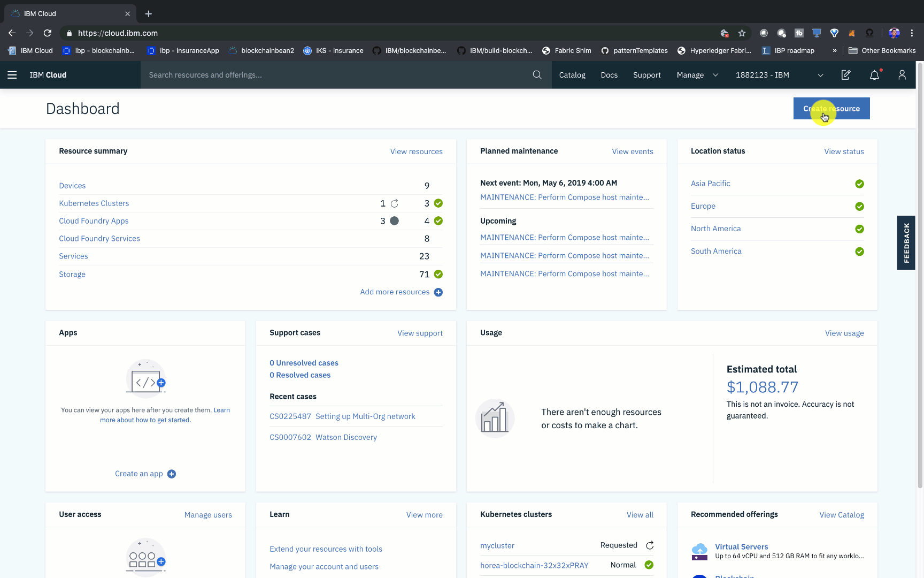
Task: Open Docs in the header
Action: pyautogui.click(x=609, y=75)
